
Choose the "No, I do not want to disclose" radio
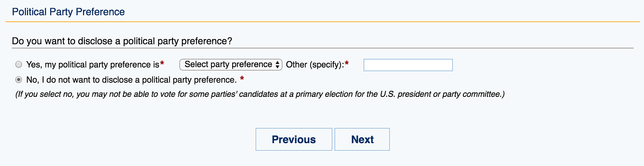click(x=19, y=80)
